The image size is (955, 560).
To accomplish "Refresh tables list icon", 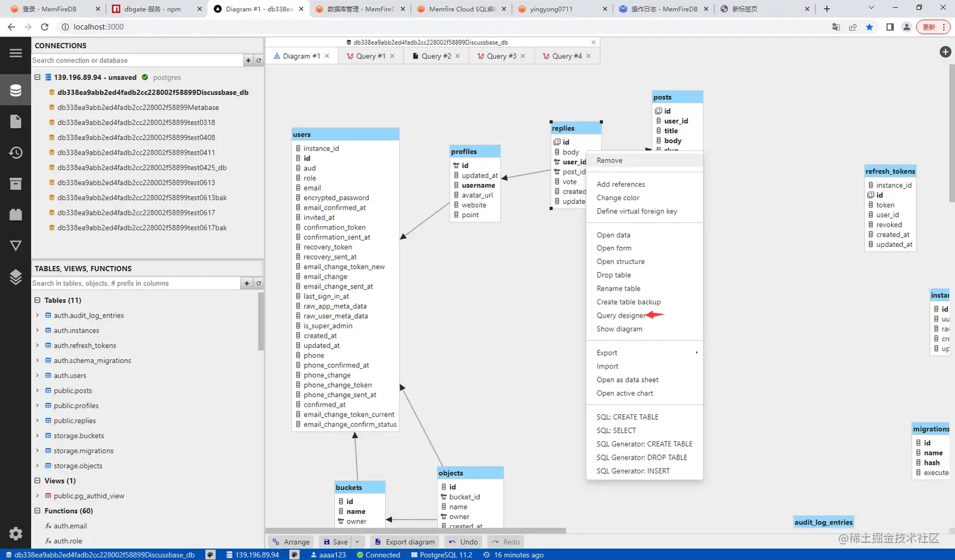I will (x=258, y=283).
